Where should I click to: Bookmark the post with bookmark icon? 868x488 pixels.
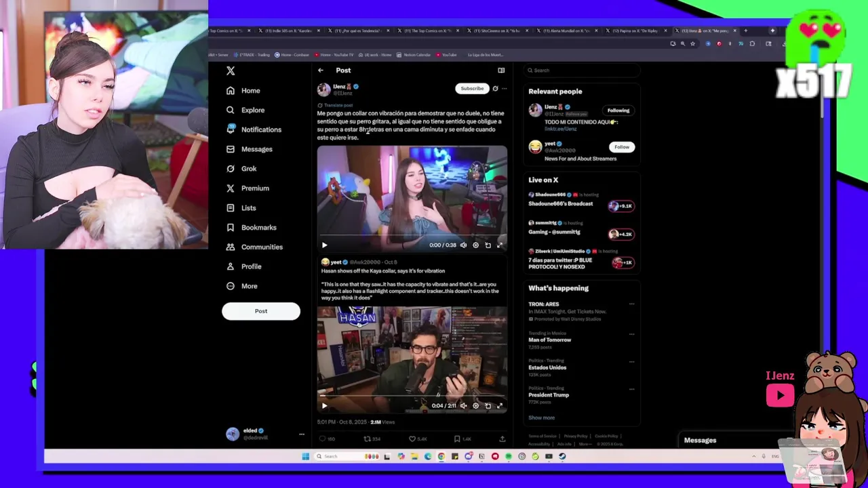tap(457, 439)
